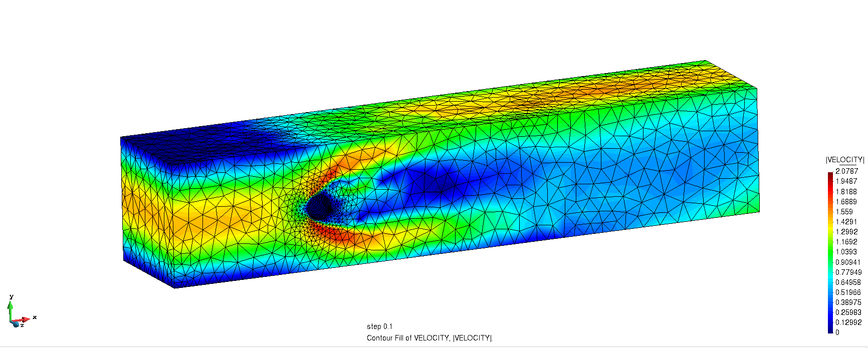Image resolution: width=868 pixels, height=348 pixels.
Task: Select legend value 0.51966
Action: [848, 292]
